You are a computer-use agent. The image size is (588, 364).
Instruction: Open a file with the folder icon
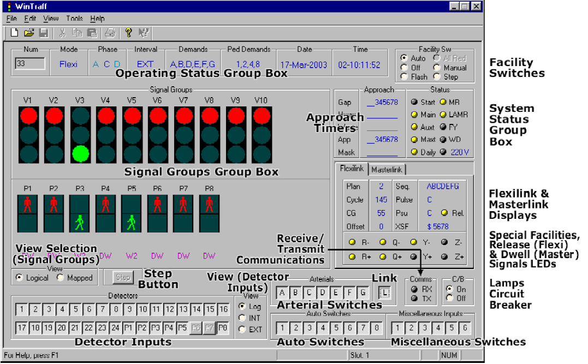(29, 33)
